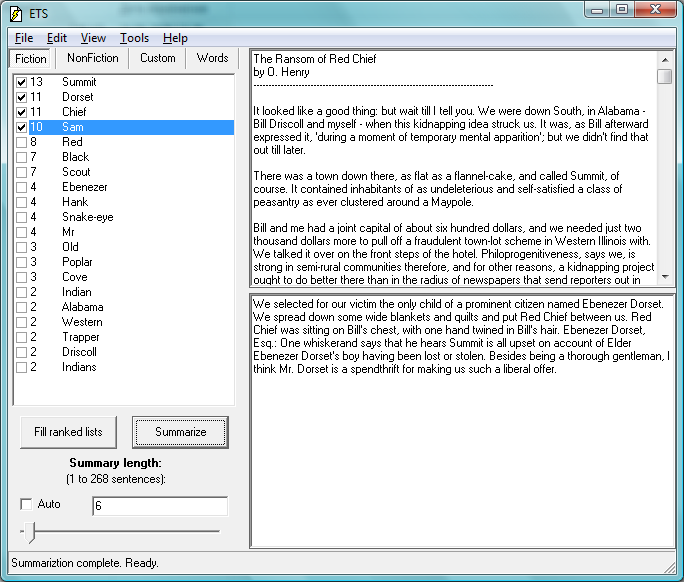Open the Help menu
The width and height of the screenshot is (684, 582).
175,38
